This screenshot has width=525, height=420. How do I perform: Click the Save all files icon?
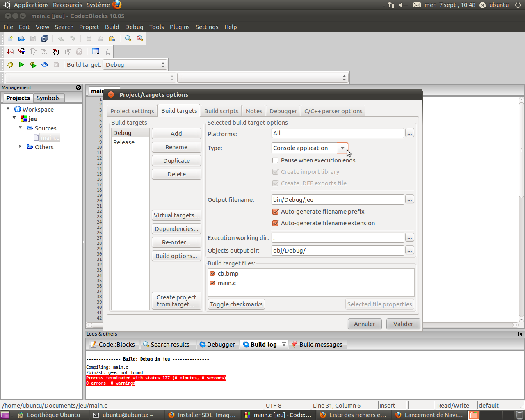(45, 38)
